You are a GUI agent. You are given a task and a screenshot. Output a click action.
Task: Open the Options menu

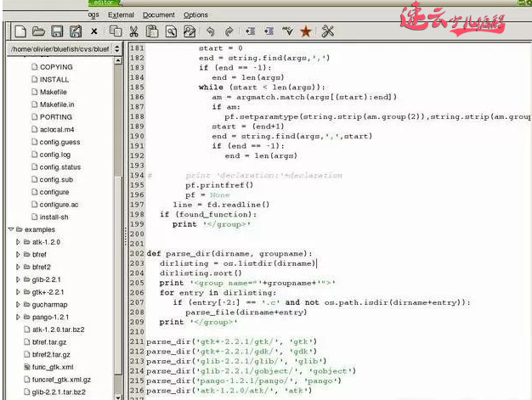pyautogui.click(x=195, y=14)
